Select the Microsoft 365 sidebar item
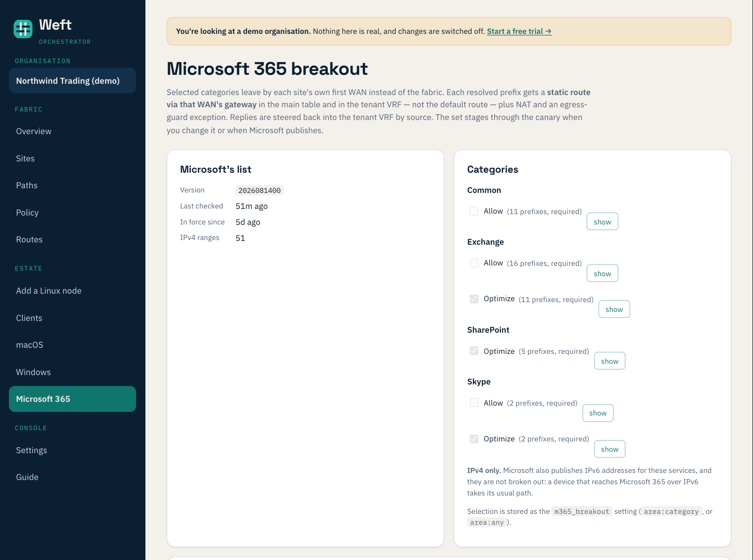 click(x=72, y=399)
